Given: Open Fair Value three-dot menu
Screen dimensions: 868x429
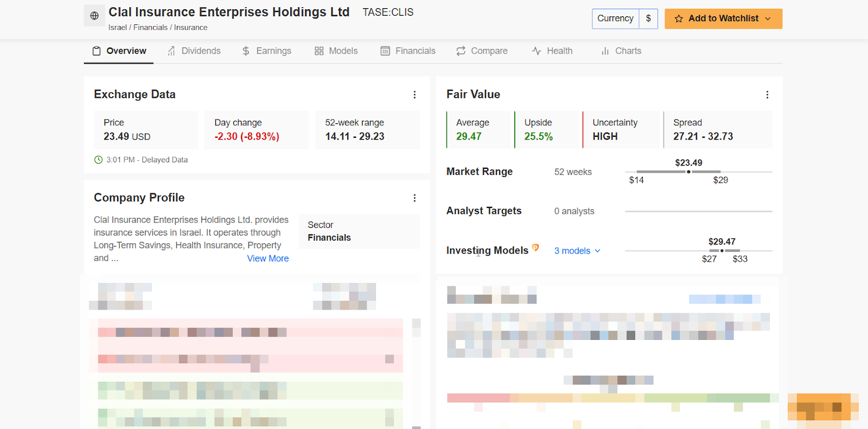Looking at the screenshot, I should [x=767, y=94].
